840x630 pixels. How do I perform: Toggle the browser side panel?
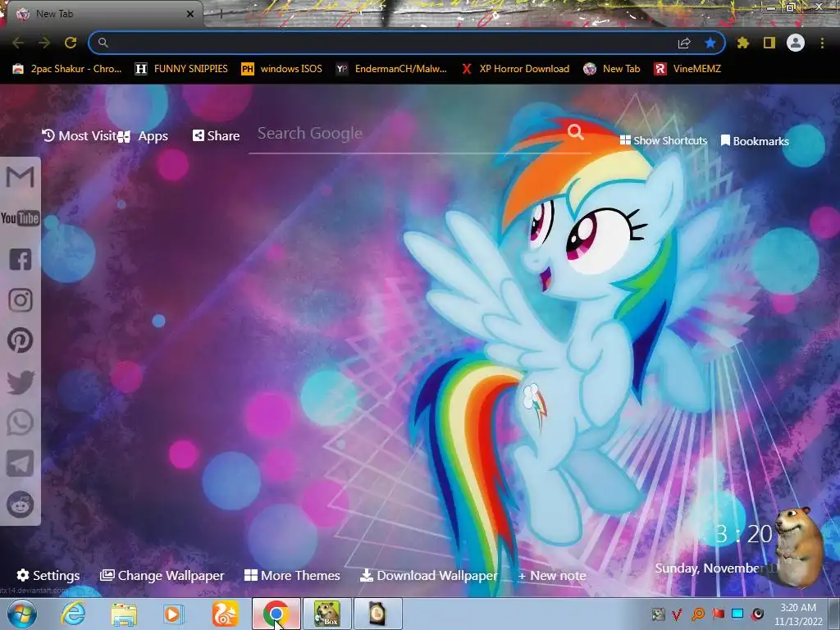pyautogui.click(x=769, y=43)
